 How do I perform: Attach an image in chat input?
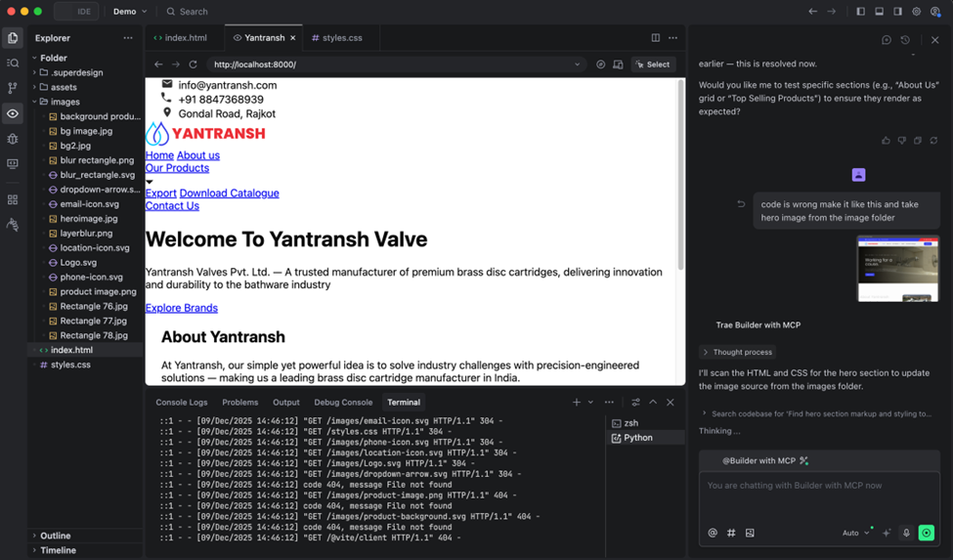tap(750, 533)
